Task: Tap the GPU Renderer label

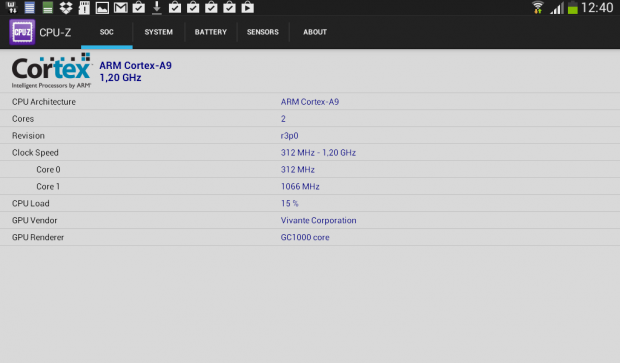Action: (x=38, y=237)
